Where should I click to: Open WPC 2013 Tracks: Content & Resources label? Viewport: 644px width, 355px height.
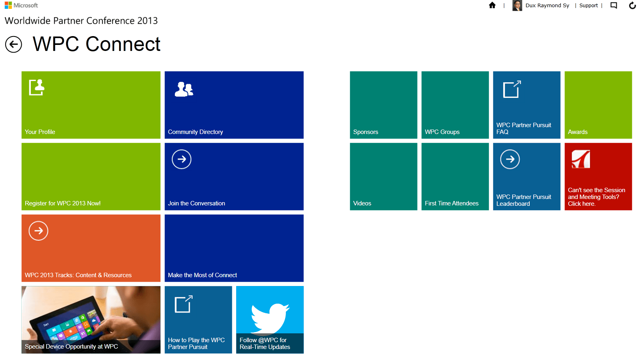pos(78,275)
